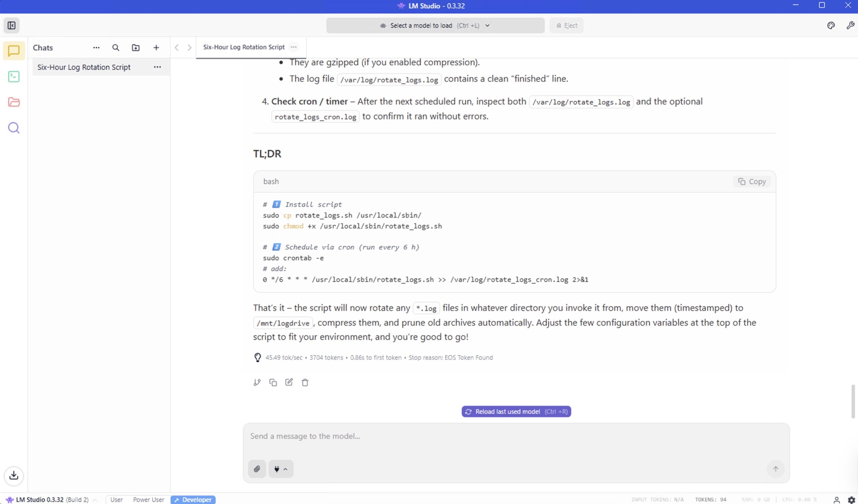Copy the bash code block

pyautogui.click(x=752, y=182)
